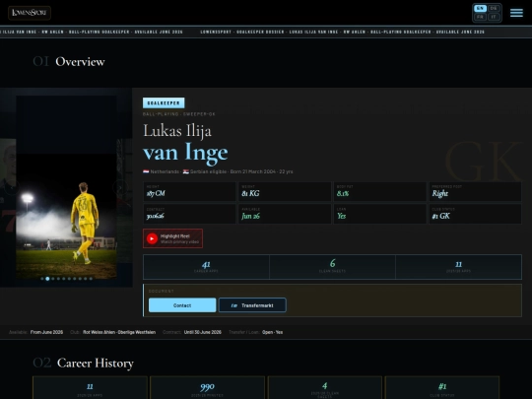Image resolution: width=532 pixels, height=399 pixels.
Task: Click the LöwenSport logo
Action: click(x=30, y=13)
